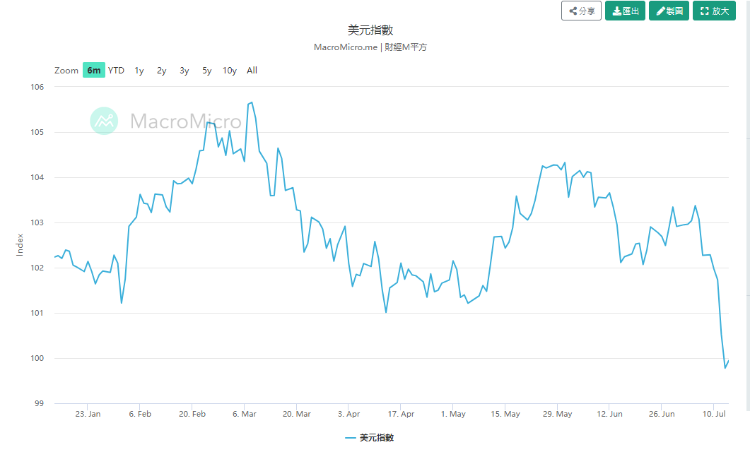750x452 pixels.
Task: Click the 1. May x-axis label
Action: tap(453, 414)
